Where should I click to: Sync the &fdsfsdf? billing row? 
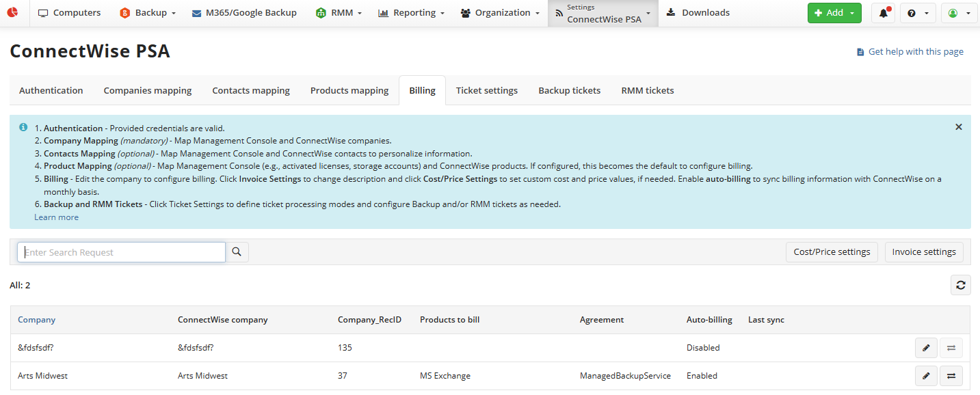951,348
